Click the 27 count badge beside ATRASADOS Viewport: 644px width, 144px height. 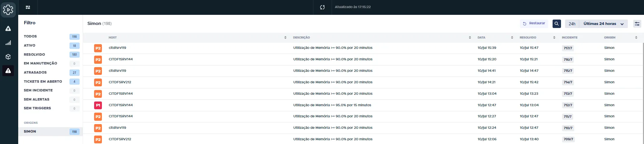click(75, 73)
